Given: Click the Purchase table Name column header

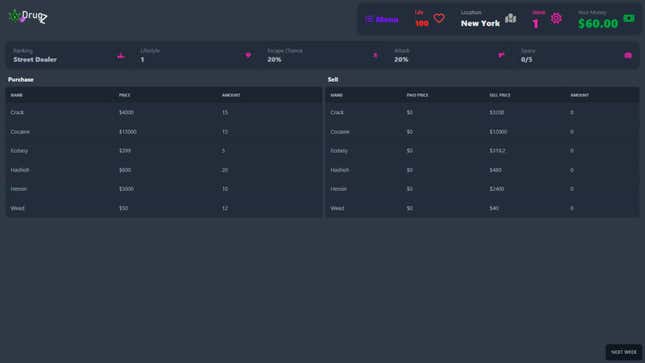Looking at the screenshot, I should coord(17,95).
